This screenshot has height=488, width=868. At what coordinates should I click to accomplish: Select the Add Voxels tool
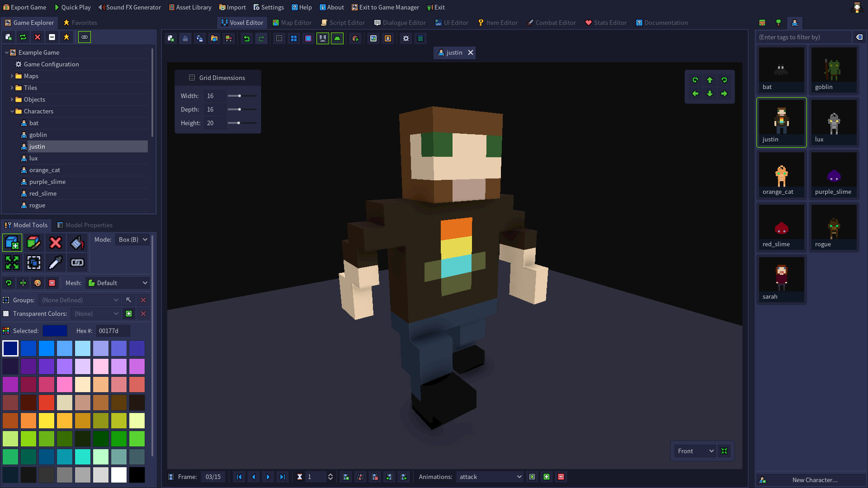tap(12, 243)
